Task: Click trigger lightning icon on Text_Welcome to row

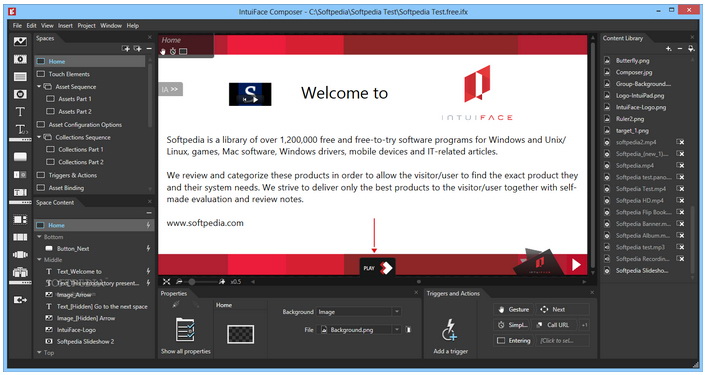Action: click(x=148, y=271)
